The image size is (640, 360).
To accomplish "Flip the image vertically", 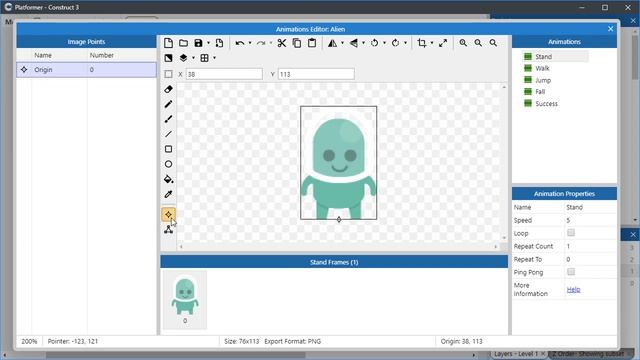I will 354,43.
